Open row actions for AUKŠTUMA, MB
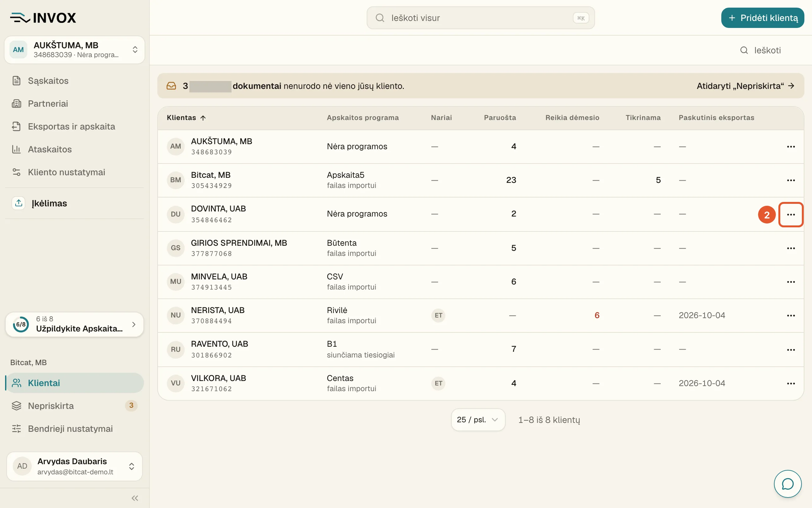The image size is (812, 508). [791, 146]
